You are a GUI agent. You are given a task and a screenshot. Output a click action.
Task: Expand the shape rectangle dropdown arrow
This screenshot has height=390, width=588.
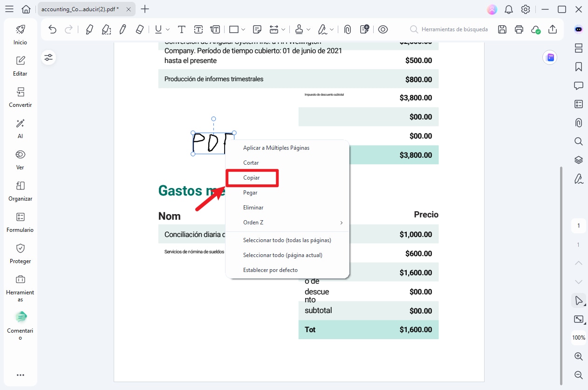tap(243, 29)
